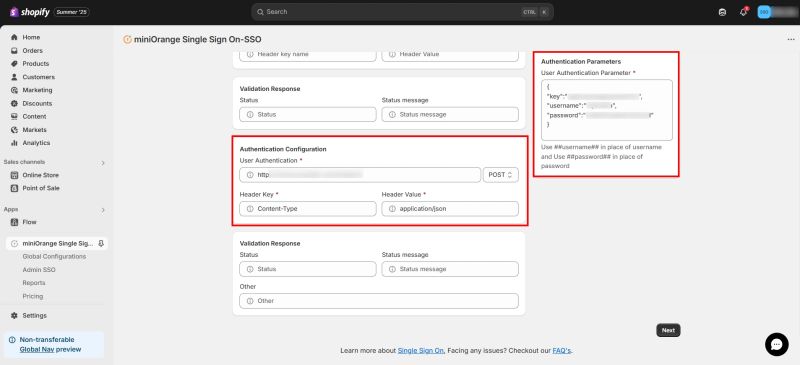
Task: Click the Authentication Parameters heading
Action: pos(581,61)
